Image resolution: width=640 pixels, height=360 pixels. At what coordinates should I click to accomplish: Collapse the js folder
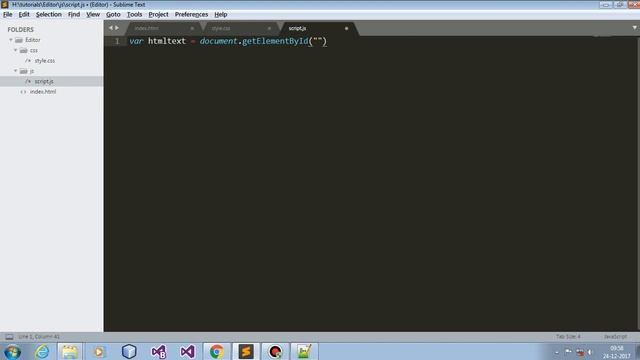(16, 71)
